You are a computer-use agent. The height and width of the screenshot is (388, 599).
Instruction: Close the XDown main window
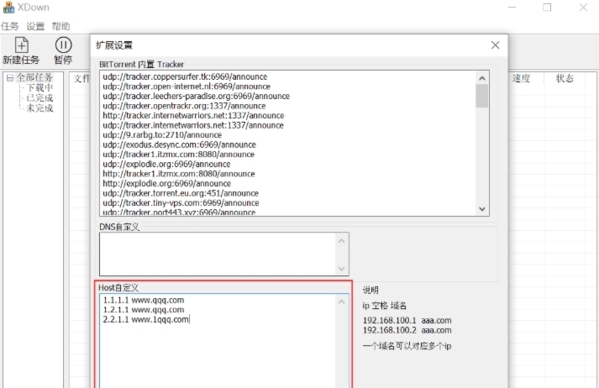click(x=583, y=7)
